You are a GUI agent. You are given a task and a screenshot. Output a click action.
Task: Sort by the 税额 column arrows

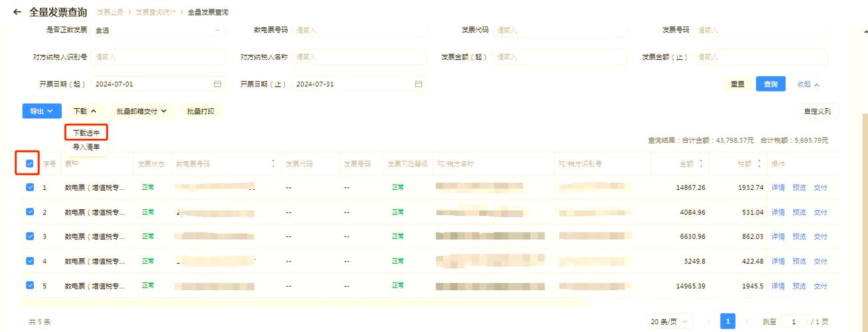(758, 163)
